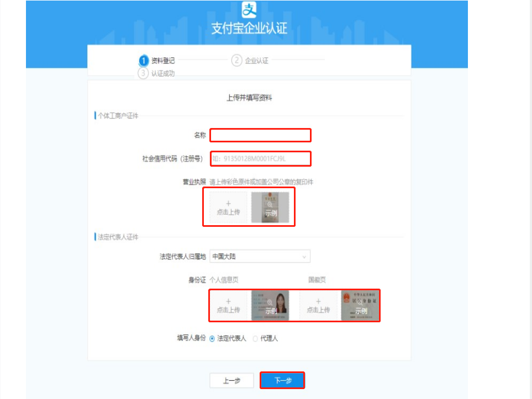
Task: Click the 上传并填写资料 heading
Action: click(x=249, y=98)
